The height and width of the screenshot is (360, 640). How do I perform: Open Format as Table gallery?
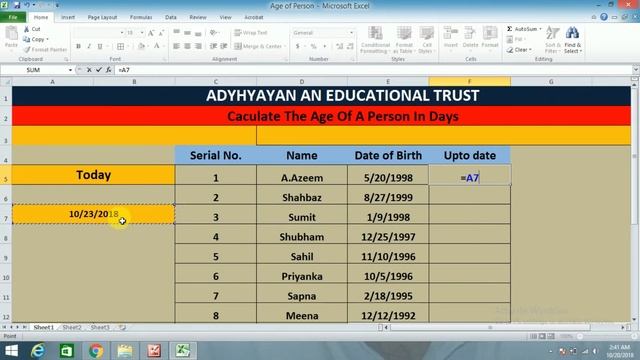[404, 40]
